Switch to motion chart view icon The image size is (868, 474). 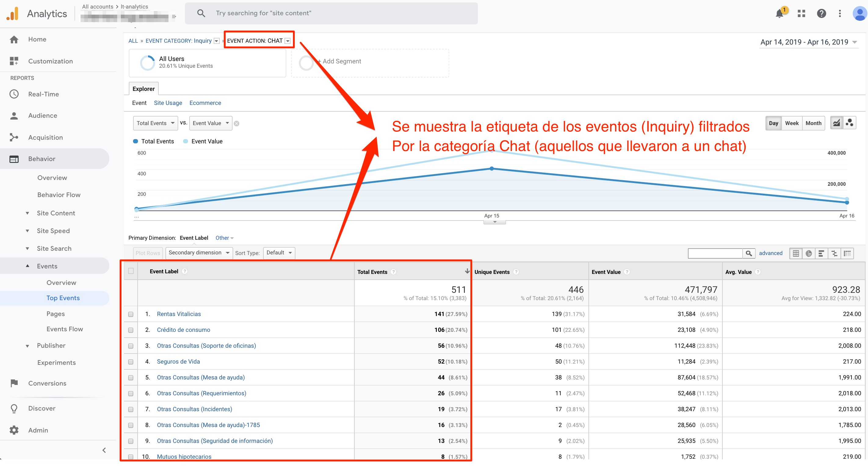[849, 123]
